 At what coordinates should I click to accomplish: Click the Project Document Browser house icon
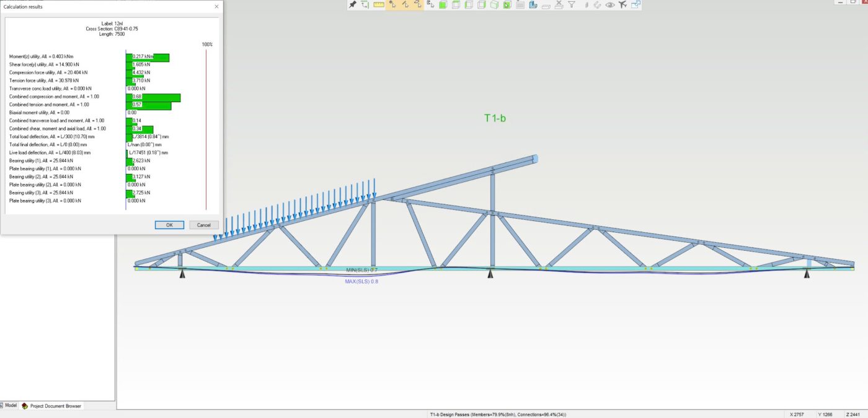25,406
